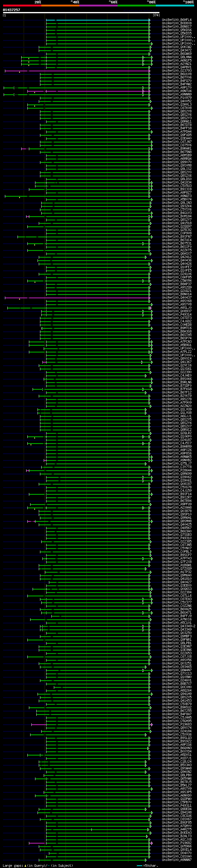Select the UniRef100_Q9LIS2 label
The height and width of the screenshot is (868, 197).
point(176,169)
